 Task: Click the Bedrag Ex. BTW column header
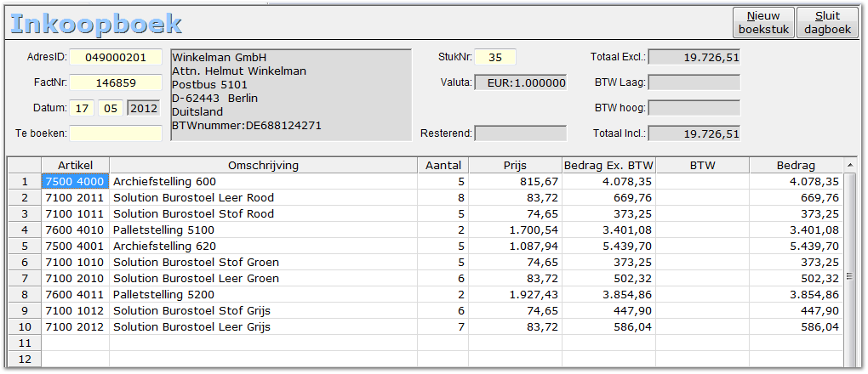pyautogui.click(x=608, y=165)
